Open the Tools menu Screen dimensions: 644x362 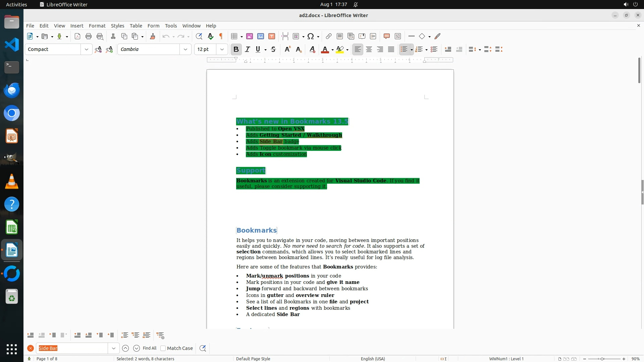171,26
